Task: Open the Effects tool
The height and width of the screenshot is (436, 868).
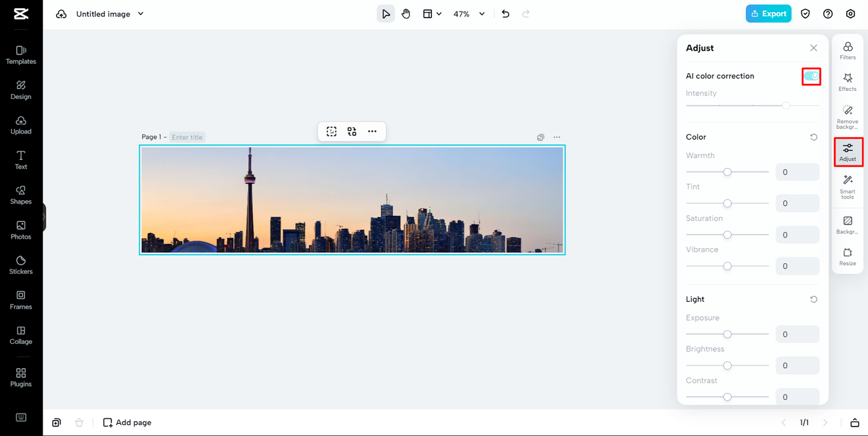Action: (848, 82)
